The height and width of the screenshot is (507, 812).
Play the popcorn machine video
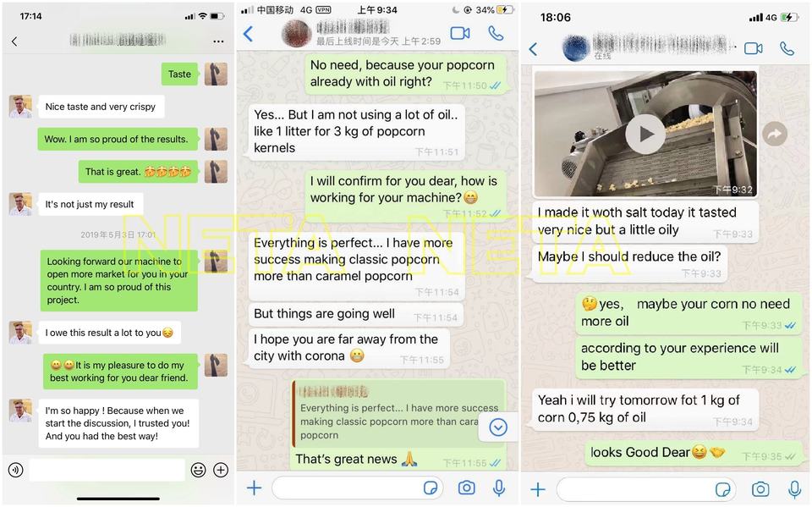pos(645,135)
